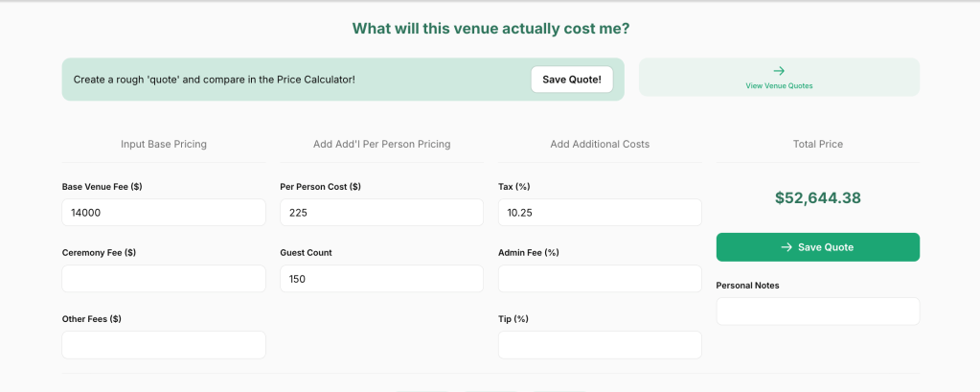Click the arrow icon above View Venue Quotes
This screenshot has width=980, height=392.
pyautogui.click(x=779, y=71)
